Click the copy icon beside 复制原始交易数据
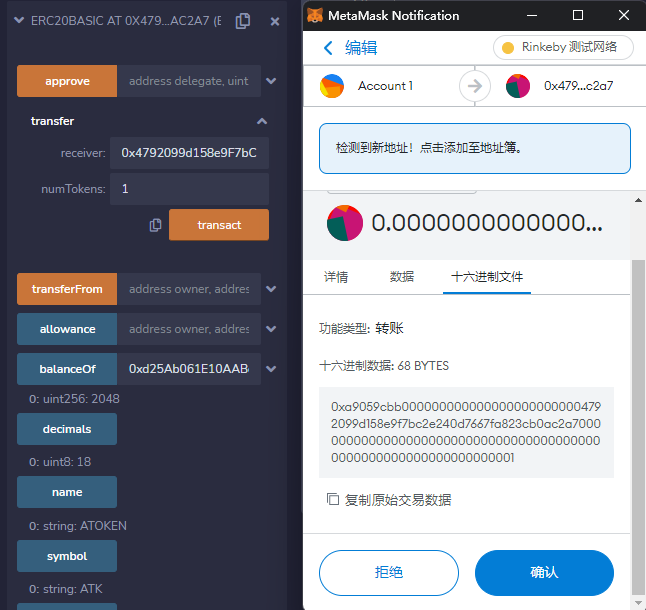Screen dimensions: 646x610 [333, 499]
